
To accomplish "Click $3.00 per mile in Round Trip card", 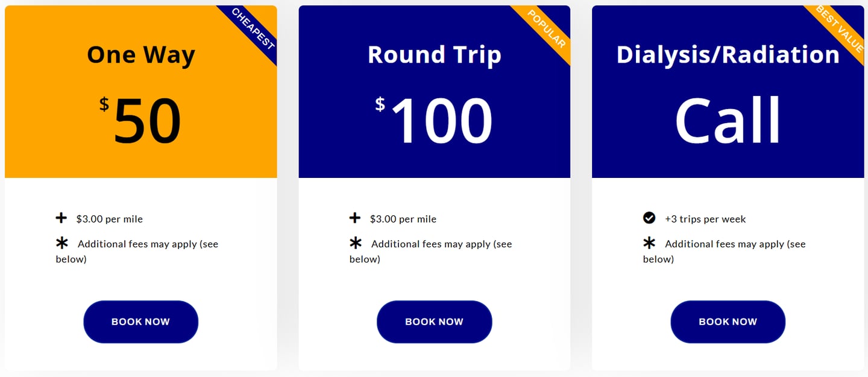I will (x=403, y=219).
